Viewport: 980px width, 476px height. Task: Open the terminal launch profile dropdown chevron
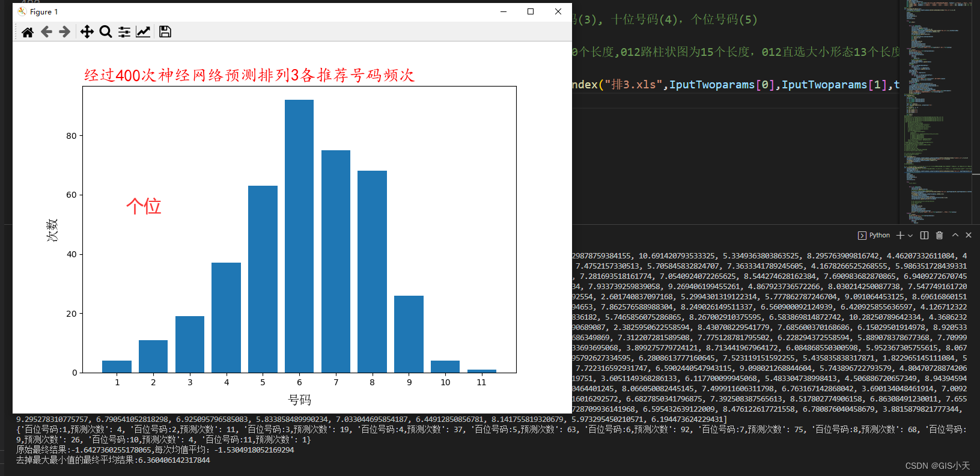[x=910, y=236]
